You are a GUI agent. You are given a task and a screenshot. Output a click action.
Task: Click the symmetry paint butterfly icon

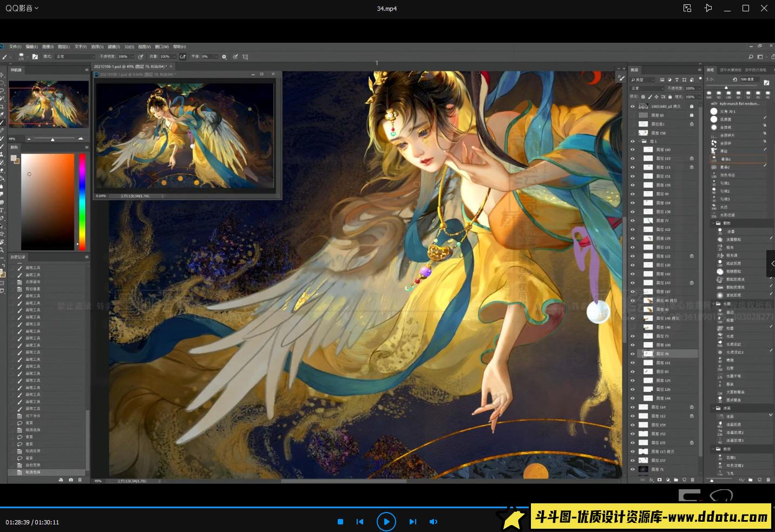click(245, 56)
